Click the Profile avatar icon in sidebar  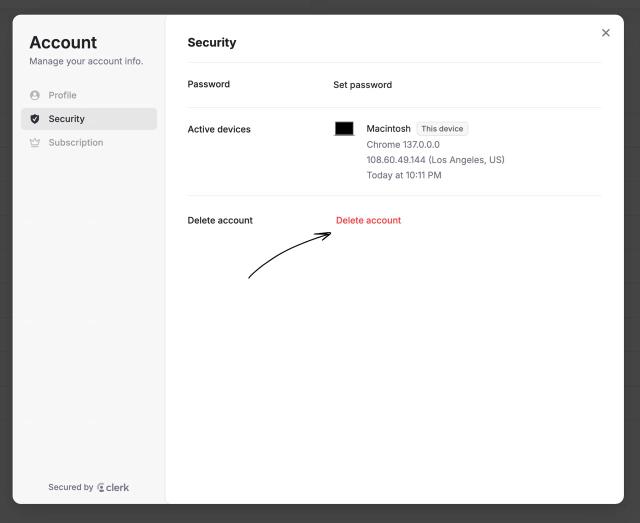point(35,95)
